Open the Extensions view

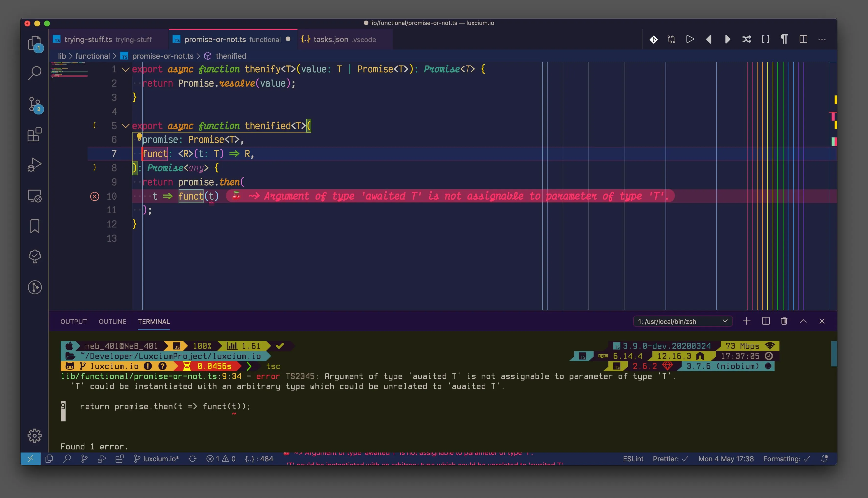pos(34,135)
